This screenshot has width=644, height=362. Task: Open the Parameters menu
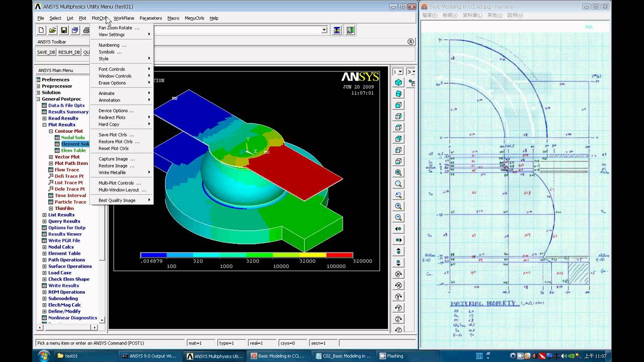(x=150, y=18)
